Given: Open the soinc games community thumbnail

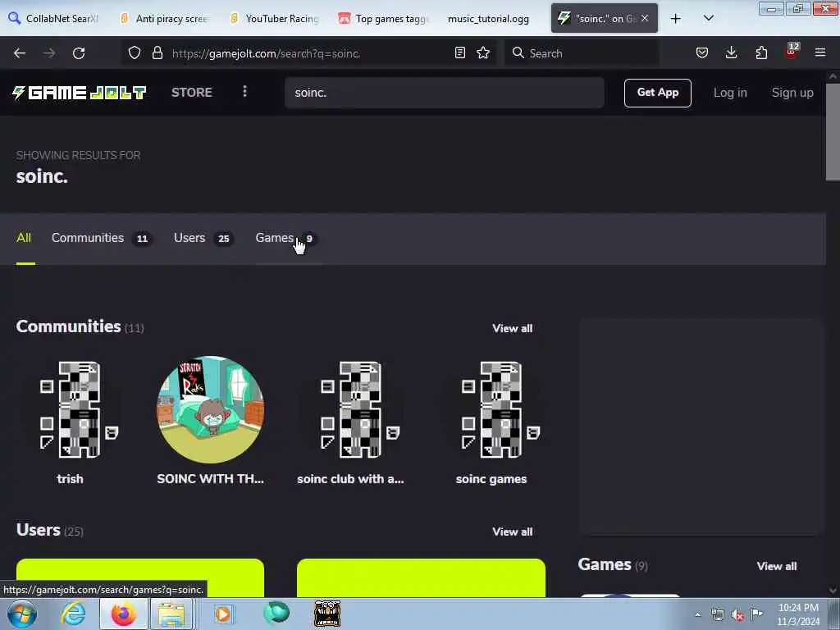Looking at the screenshot, I should [x=491, y=410].
